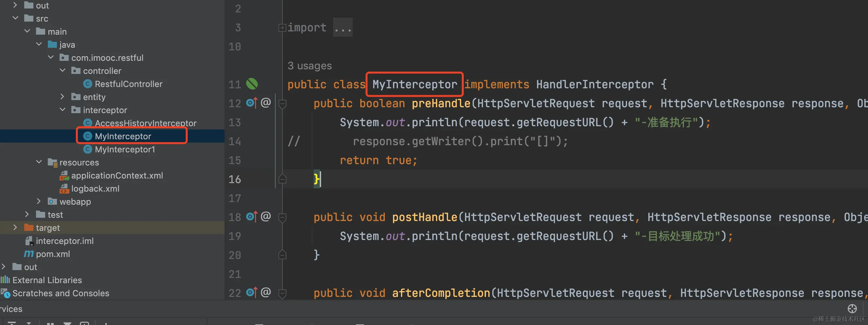Screen dimensions: 868x325
Task: Click the @ annotation gutter icon on line 22
Action: tap(266, 292)
